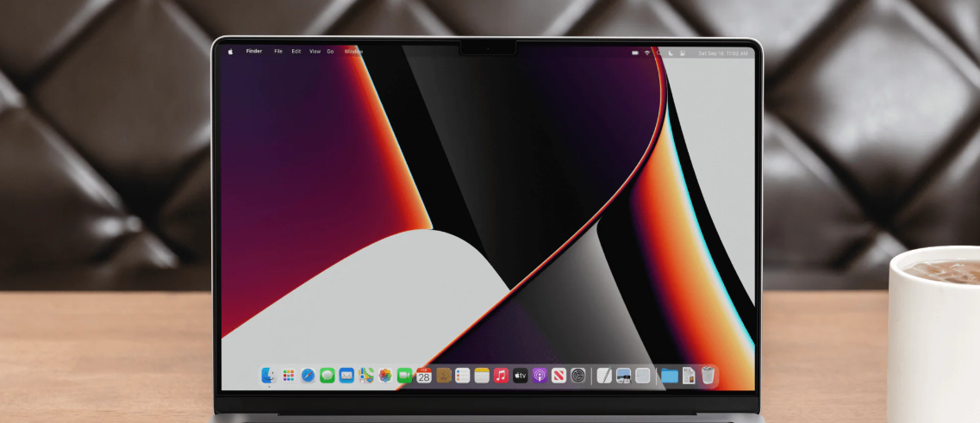The height and width of the screenshot is (423, 980).
Task: Open the Photos app icon
Action: [385, 375]
